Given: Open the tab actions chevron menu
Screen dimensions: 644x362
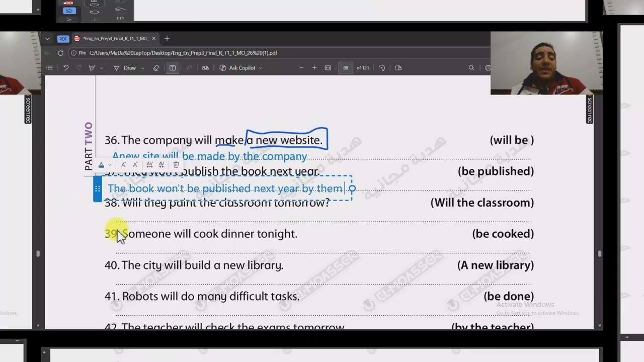Looking at the screenshot, I should click(x=47, y=39).
